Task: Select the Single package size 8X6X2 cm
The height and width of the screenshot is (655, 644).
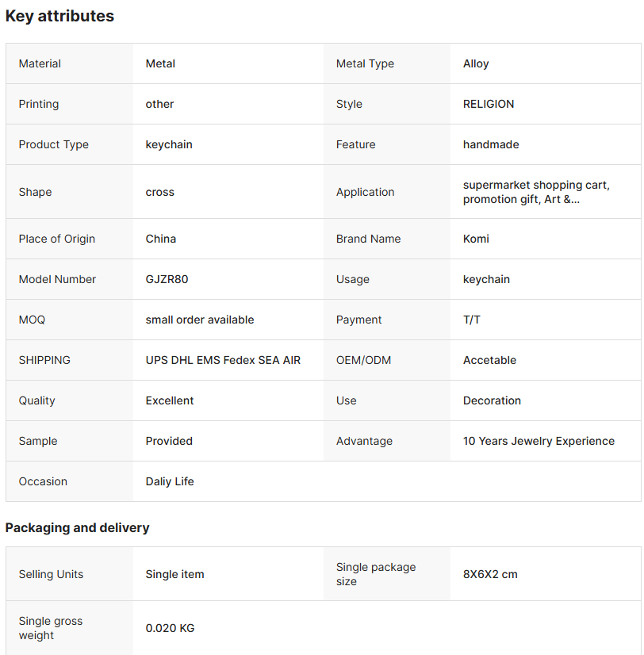Action: (490, 574)
